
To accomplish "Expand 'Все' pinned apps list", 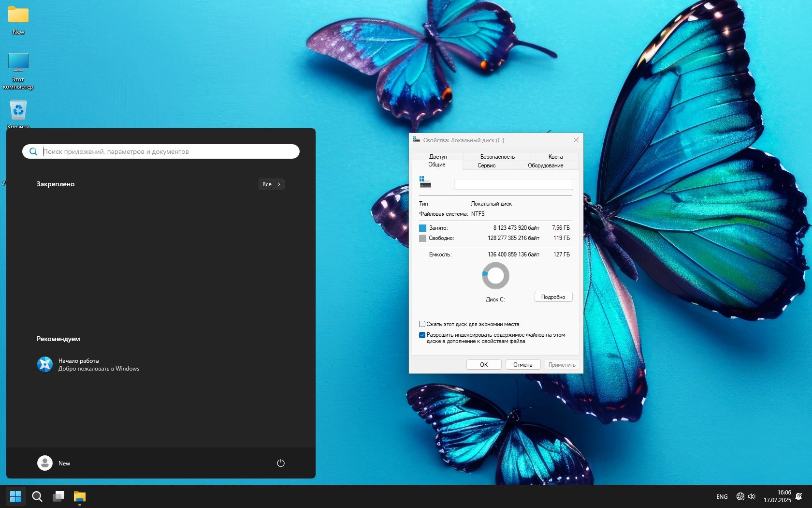I will (x=271, y=184).
